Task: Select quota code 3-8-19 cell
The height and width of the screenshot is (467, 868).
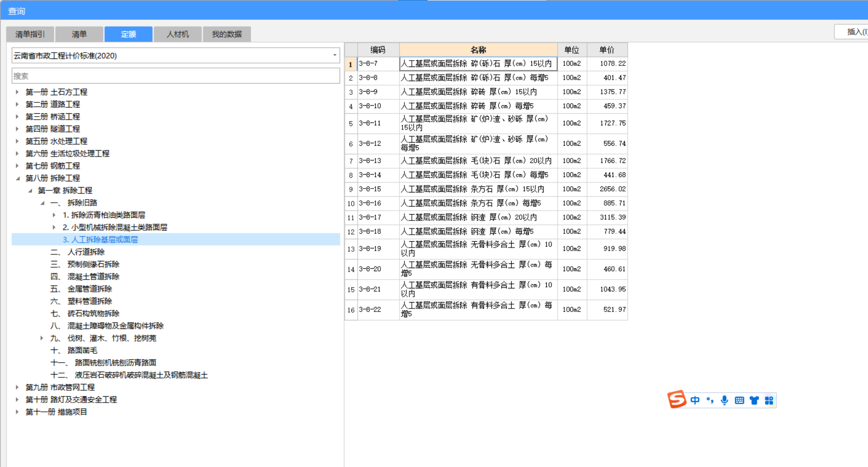Action: click(378, 249)
